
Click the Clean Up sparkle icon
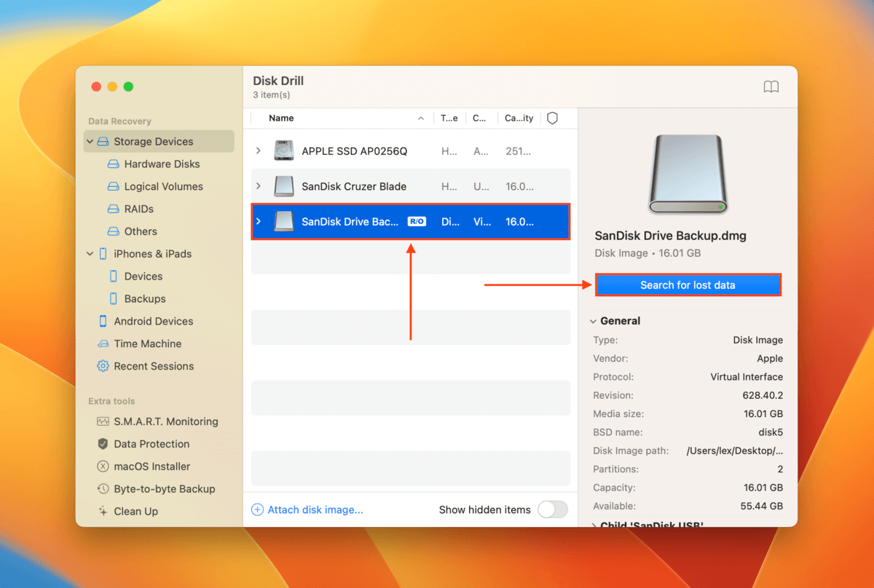pos(103,512)
